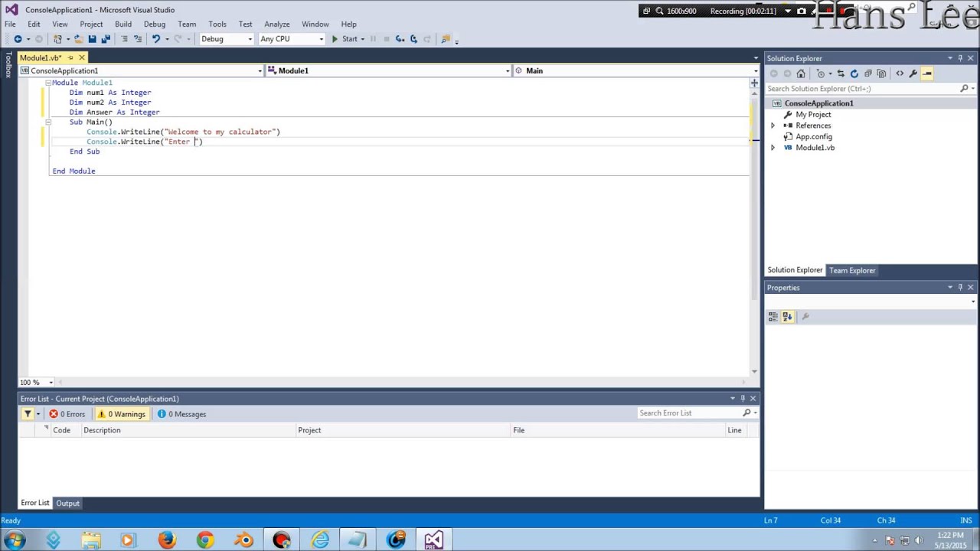This screenshot has height=551, width=980.
Task: Click the Save All toolbar icon
Action: 106,39
